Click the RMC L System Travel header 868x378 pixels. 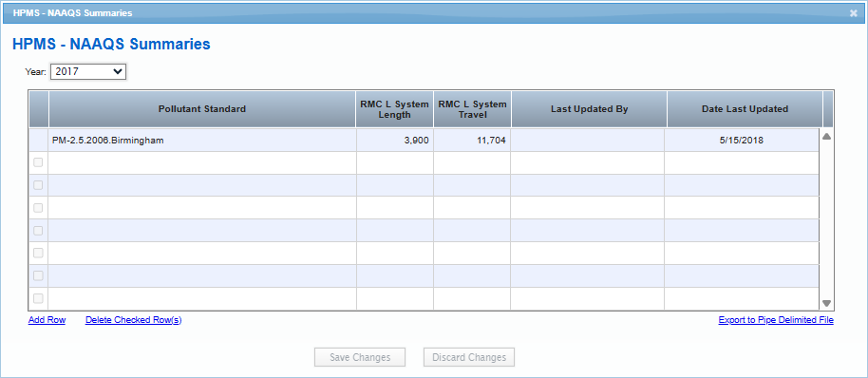(x=472, y=109)
